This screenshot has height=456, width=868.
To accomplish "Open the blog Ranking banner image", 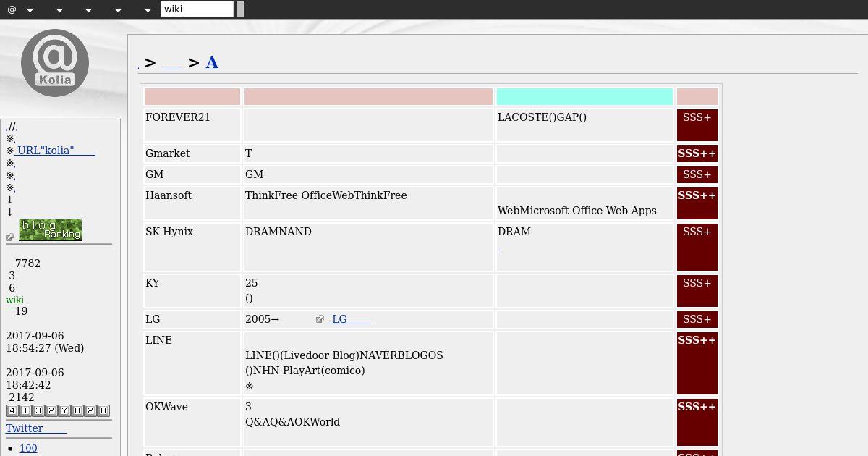I will click(51, 229).
